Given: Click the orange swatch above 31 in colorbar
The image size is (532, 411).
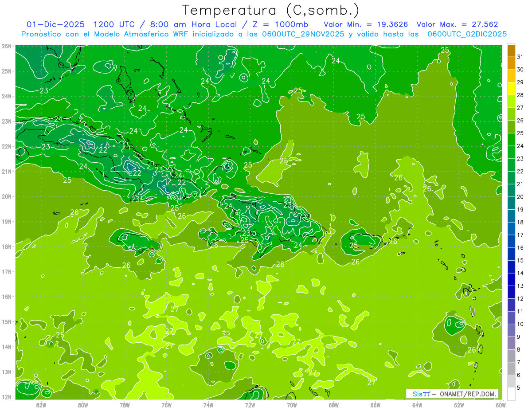Looking at the screenshot, I should click(511, 51).
